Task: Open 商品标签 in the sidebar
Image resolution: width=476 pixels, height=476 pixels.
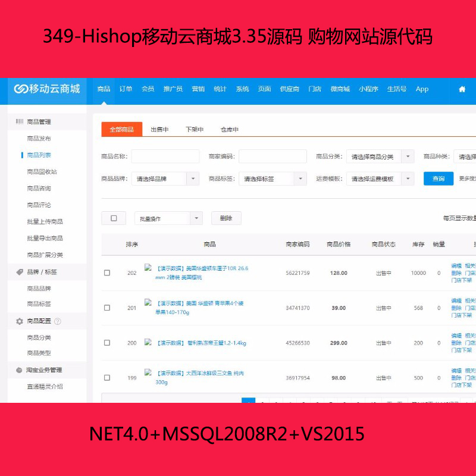Action: (39, 304)
